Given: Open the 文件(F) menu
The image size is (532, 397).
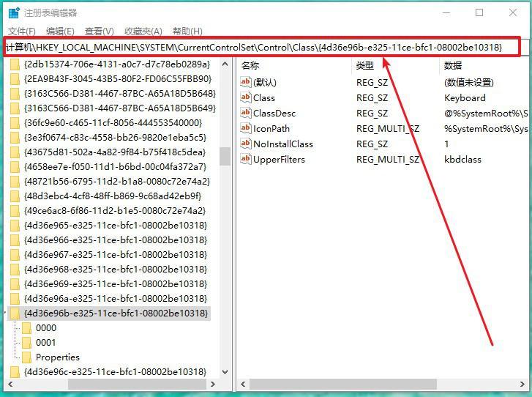Looking at the screenshot, I should click(x=21, y=31).
